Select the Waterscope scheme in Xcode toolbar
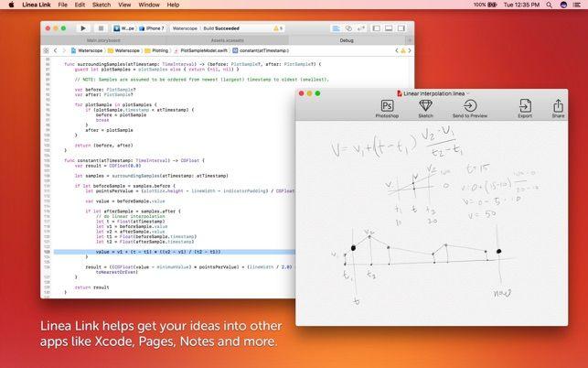 click(124, 28)
